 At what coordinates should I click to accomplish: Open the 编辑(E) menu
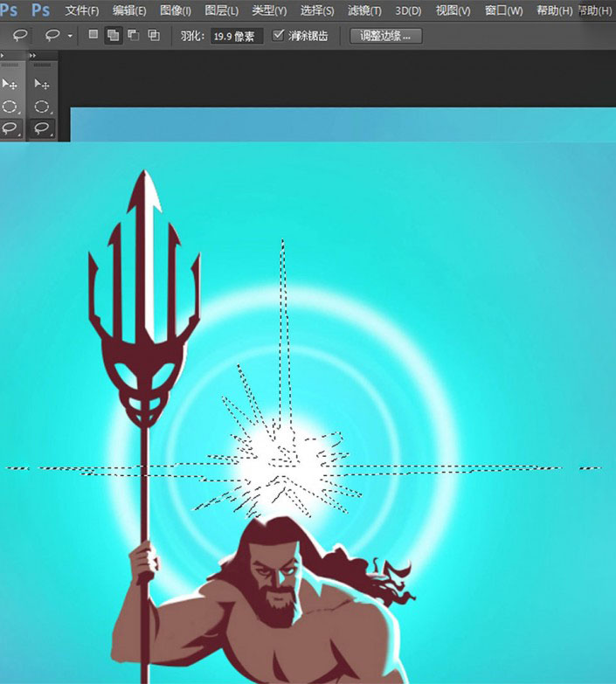tap(129, 10)
